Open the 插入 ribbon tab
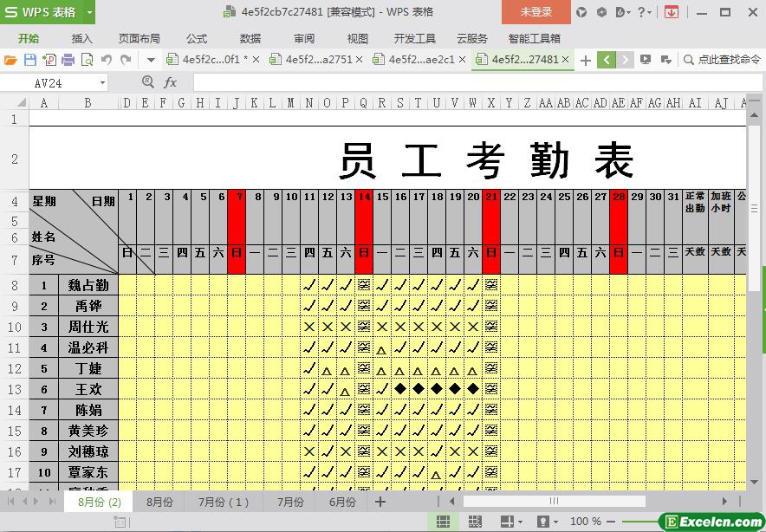The image size is (766, 532). point(81,38)
